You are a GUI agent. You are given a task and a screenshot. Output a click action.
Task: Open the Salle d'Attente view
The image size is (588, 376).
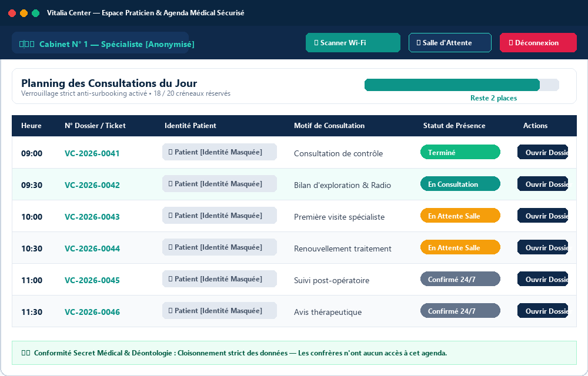tap(450, 43)
